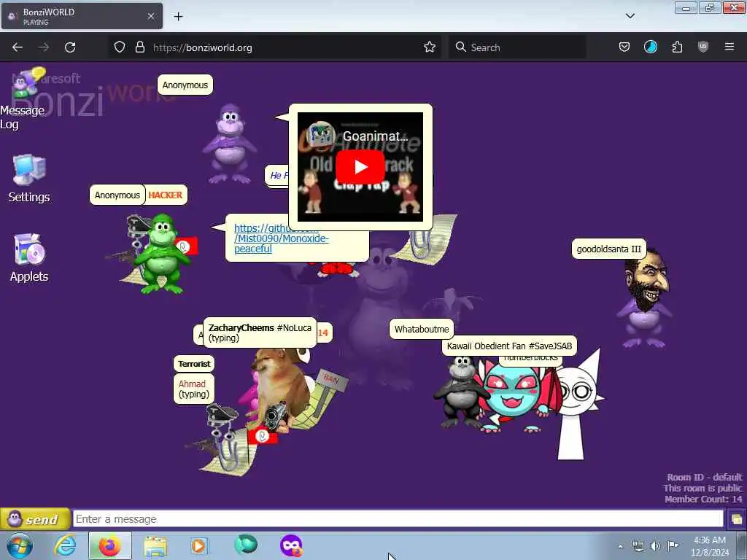Click the browser Back arrow
This screenshot has height=560, width=747.
pyautogui.click(x=18, y=47)
